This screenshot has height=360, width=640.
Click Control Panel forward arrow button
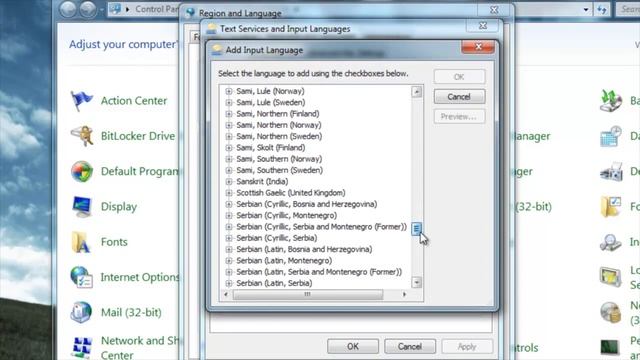[x=88, y=9]
